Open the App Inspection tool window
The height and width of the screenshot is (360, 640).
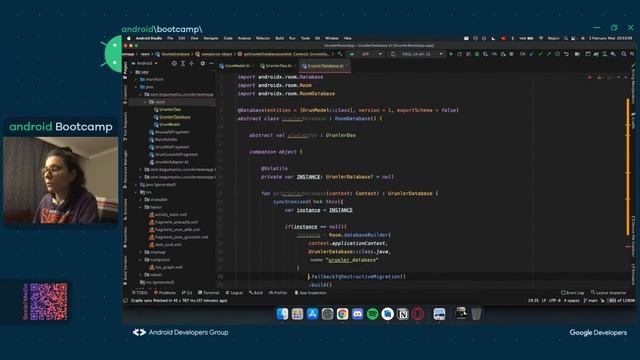[x=310, y=293]
